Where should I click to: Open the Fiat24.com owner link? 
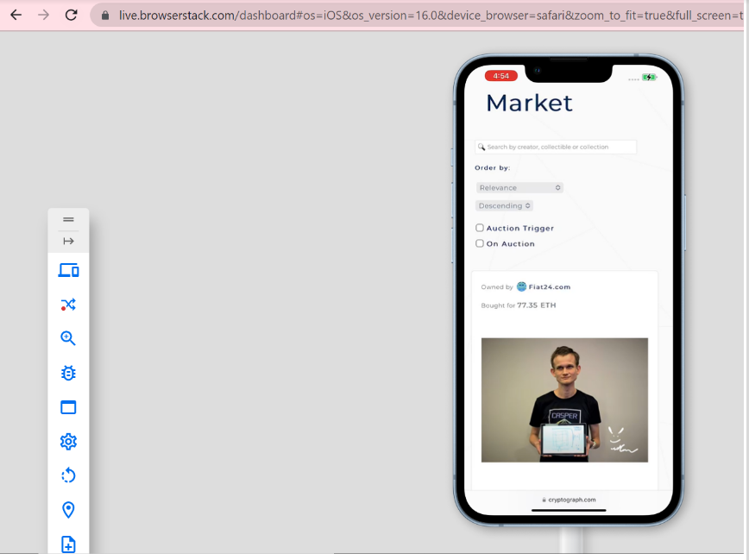click(x=549, y=286)
